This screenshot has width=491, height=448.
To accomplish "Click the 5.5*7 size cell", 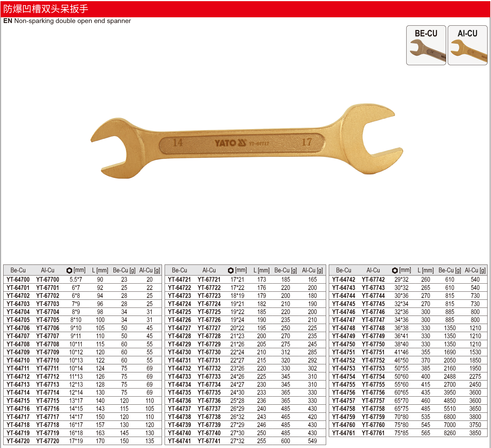I will [76, 279].
